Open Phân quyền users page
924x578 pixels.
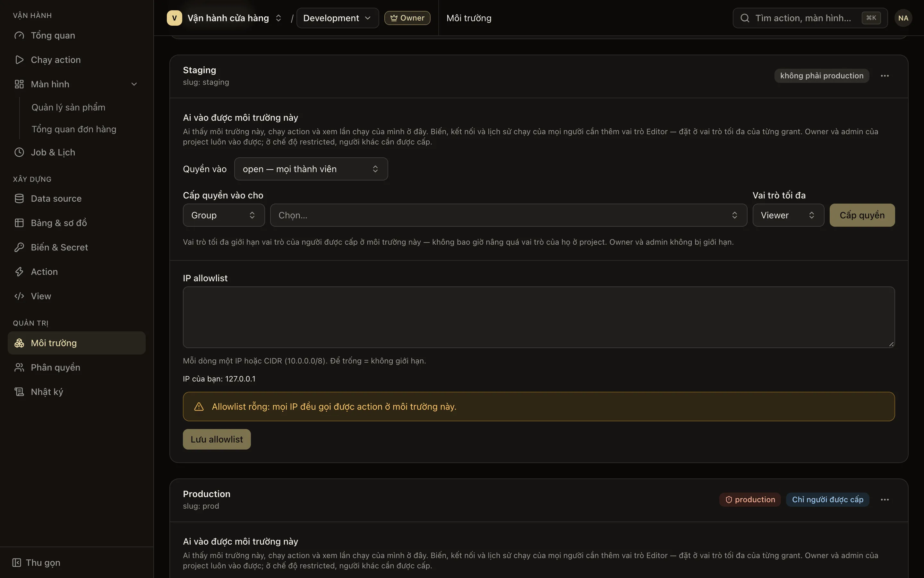click(x=76, y=367)
